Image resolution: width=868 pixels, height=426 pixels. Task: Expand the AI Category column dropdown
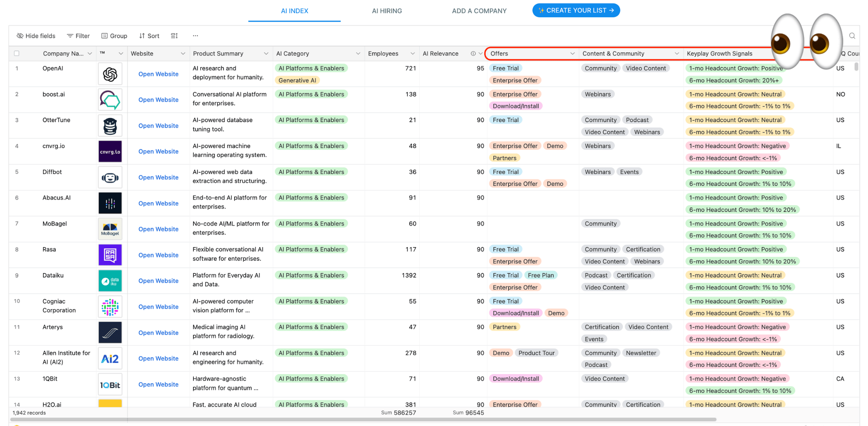[x=358, y=53]
